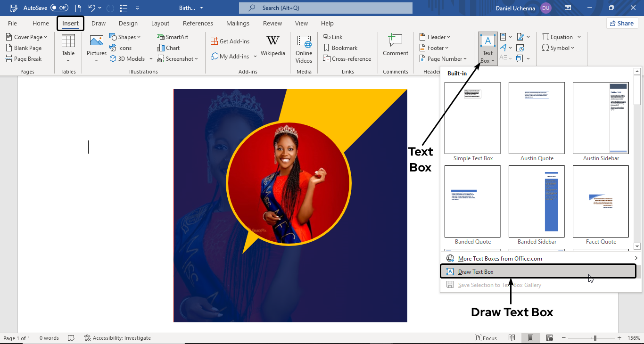This screenshot has width=644, height=344.
Task: Switch to Focus mode in status bar
Action: coord(486,338)
